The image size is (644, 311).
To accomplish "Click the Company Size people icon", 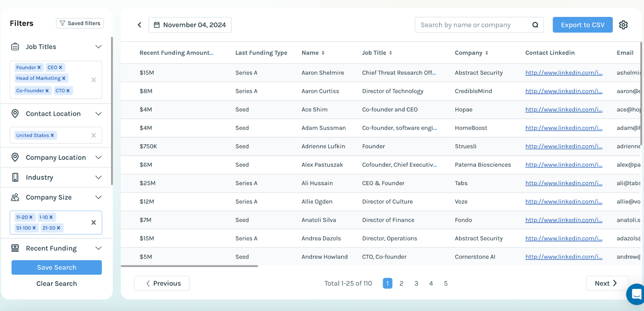I will pos(15,197).
